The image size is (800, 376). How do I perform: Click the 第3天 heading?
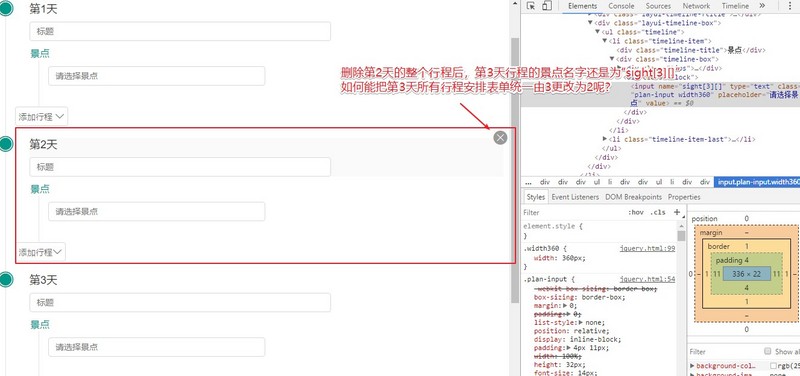click(x=43, y=280)
